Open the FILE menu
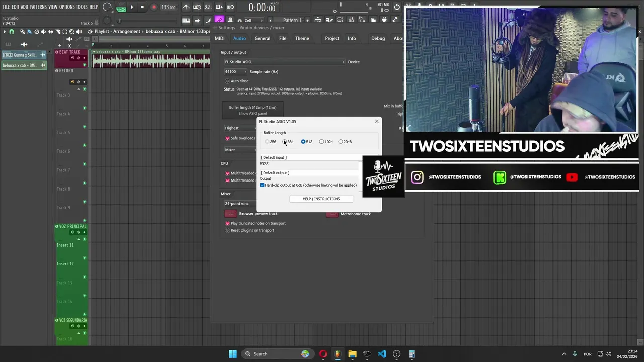 (6, 7)
